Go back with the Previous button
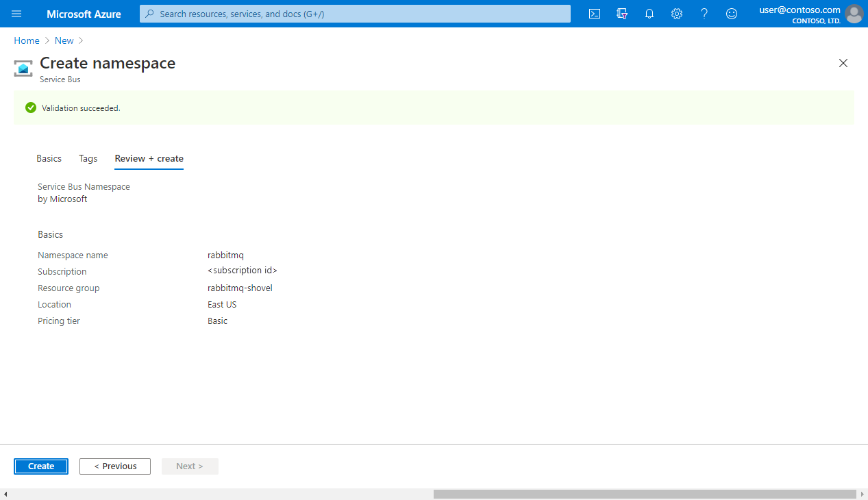 click(x=114, y=466)
